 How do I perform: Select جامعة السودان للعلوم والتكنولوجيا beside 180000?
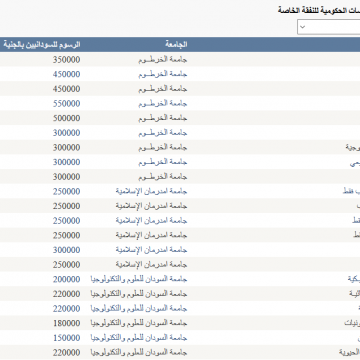(x=139, y=323)
